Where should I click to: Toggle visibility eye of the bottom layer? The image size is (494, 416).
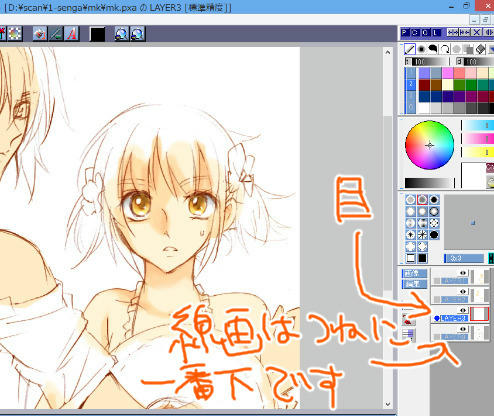tap(463, 329)
